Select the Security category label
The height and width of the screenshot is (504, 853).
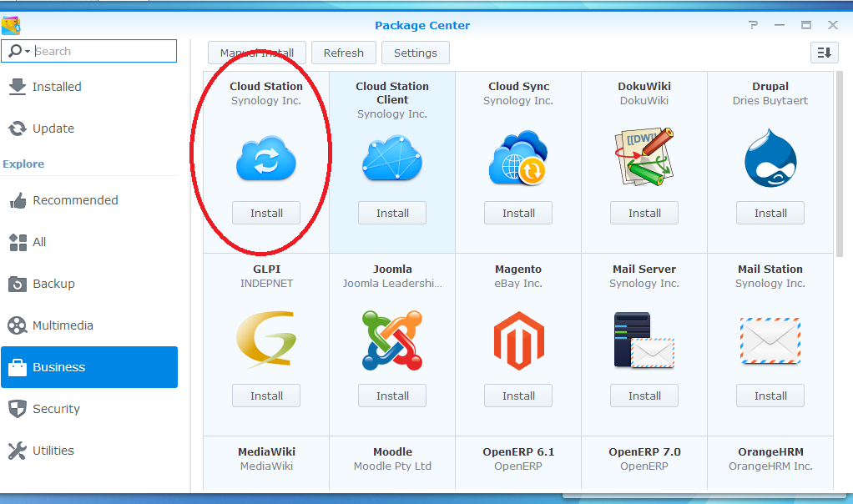click(56, 409)
